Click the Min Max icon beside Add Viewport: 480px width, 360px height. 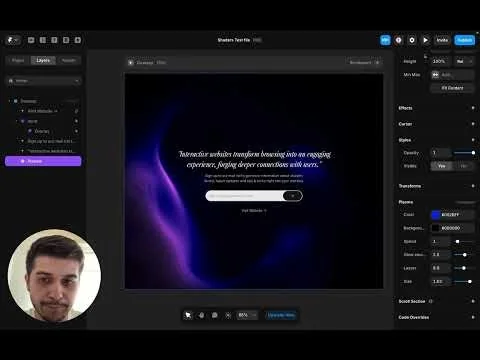click(x=435, y=75)
